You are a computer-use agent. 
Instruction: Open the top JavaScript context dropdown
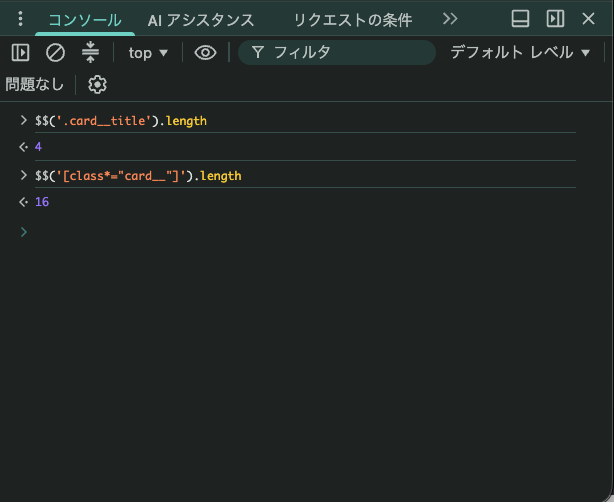148,53
